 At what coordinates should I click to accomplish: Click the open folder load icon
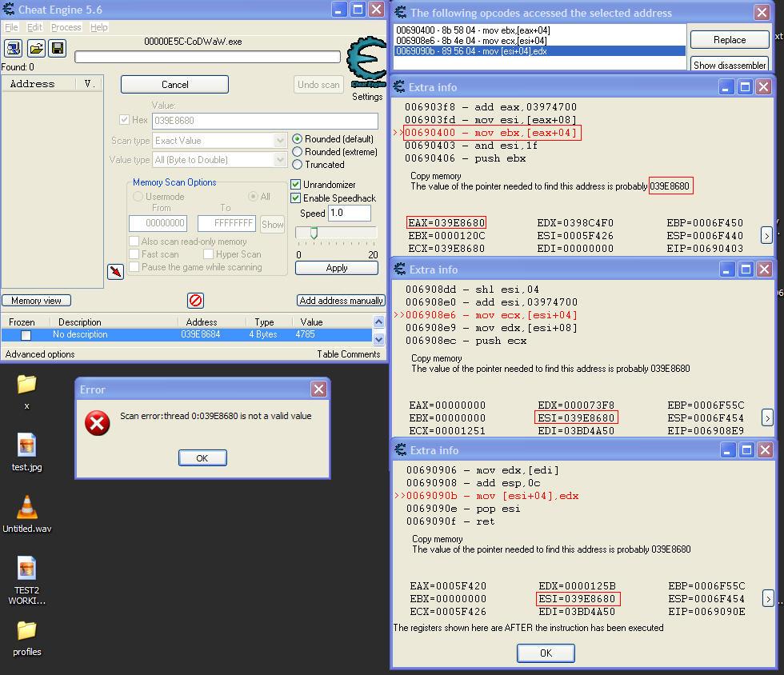(x=36, y=49)
